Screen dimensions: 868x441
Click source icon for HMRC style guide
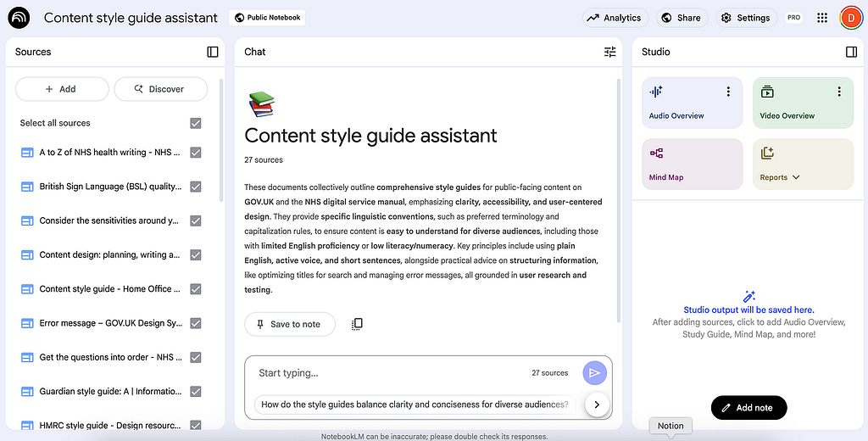[27, 426]
